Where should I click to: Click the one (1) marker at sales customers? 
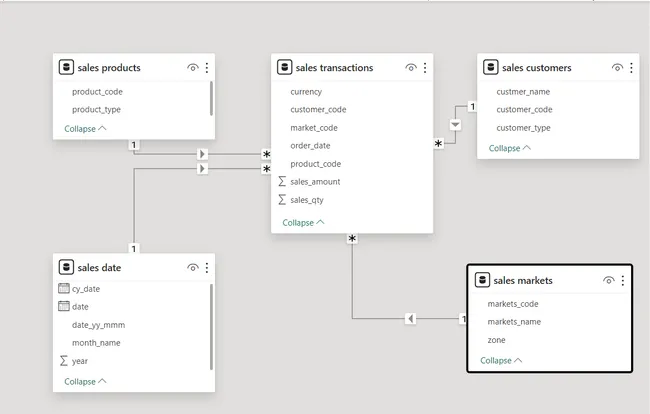(472, 107)
